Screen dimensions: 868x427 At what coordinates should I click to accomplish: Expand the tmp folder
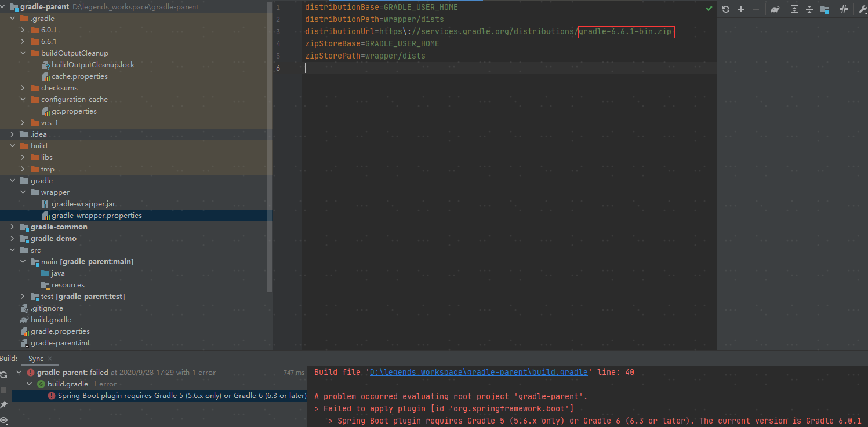(23, 169)
